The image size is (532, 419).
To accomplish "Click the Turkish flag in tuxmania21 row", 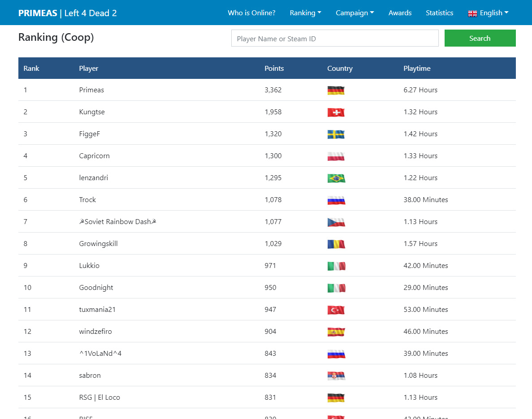I will click(x=336, y=310).
